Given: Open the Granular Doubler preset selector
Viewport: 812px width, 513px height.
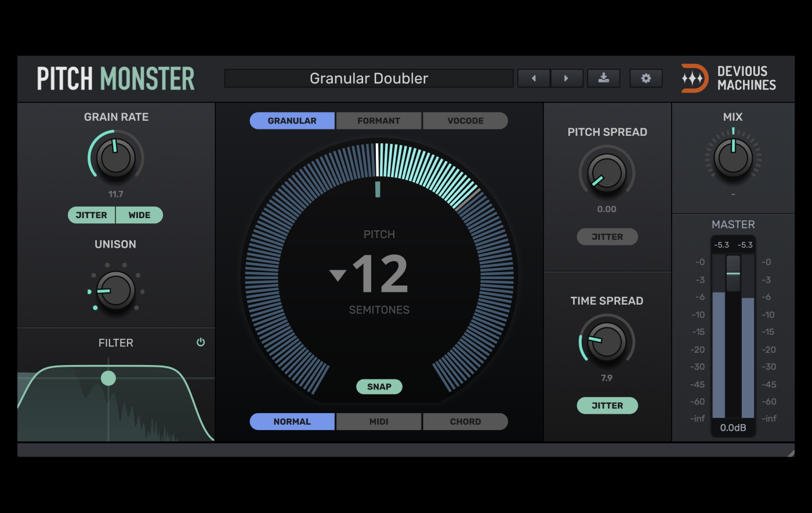Looking at the screenshot, I should point(369,78).
